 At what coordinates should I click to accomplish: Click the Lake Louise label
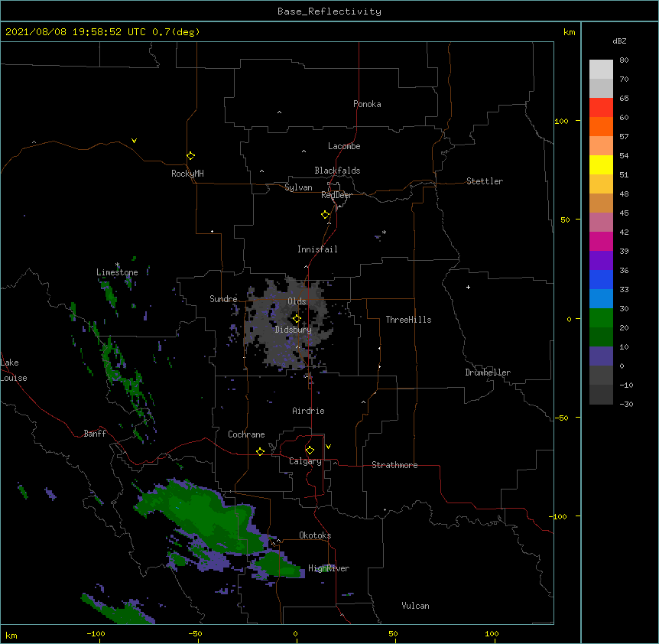click(x=14, y=370)
